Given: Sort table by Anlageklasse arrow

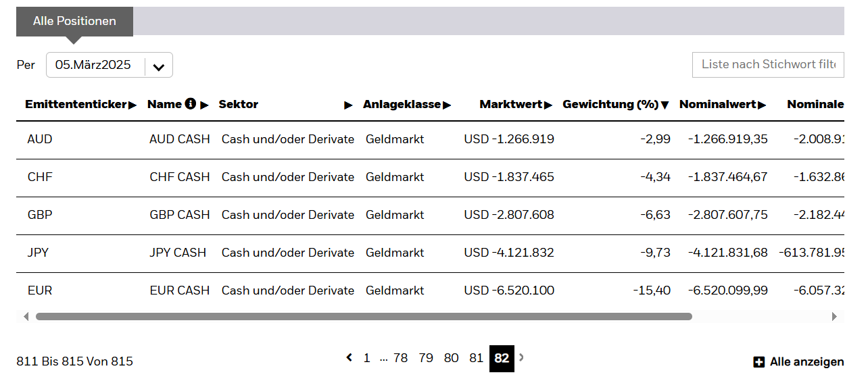Looking at the screenshot, I should [447, 105].
